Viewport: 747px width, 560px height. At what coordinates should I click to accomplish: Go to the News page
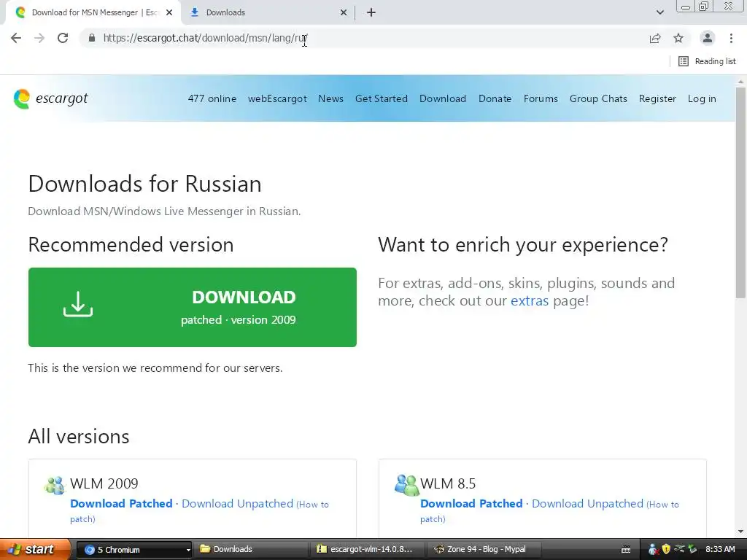click(x=330, y=98)
